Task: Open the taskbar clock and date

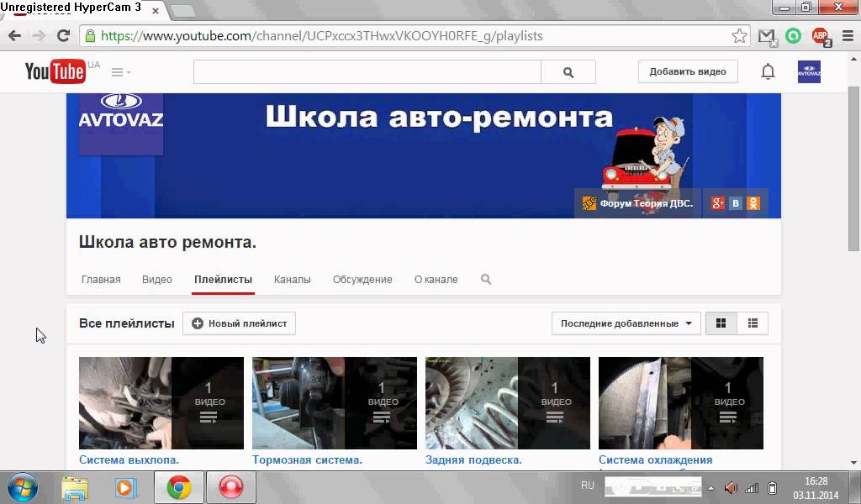Action: coord(816,487)
